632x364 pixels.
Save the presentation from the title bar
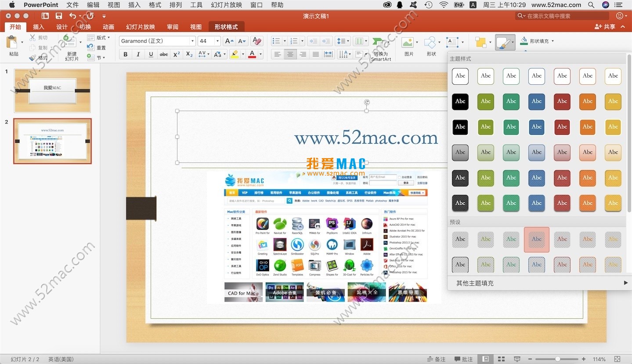(58, 16)
